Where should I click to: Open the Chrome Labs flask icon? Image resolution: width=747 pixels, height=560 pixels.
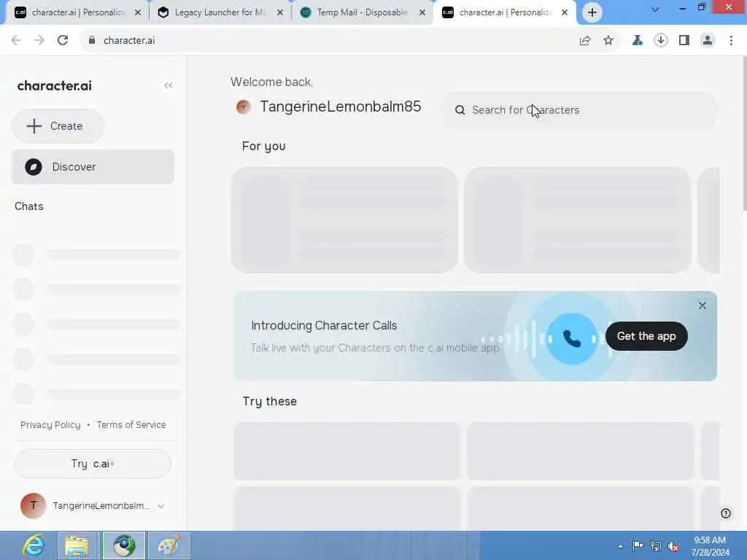[637, 41]
